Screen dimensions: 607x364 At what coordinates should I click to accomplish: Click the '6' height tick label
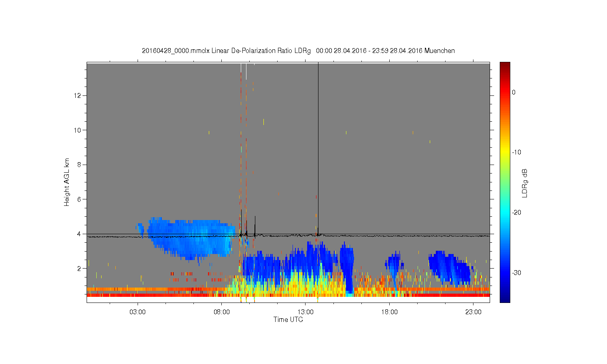tap(80, 199)
